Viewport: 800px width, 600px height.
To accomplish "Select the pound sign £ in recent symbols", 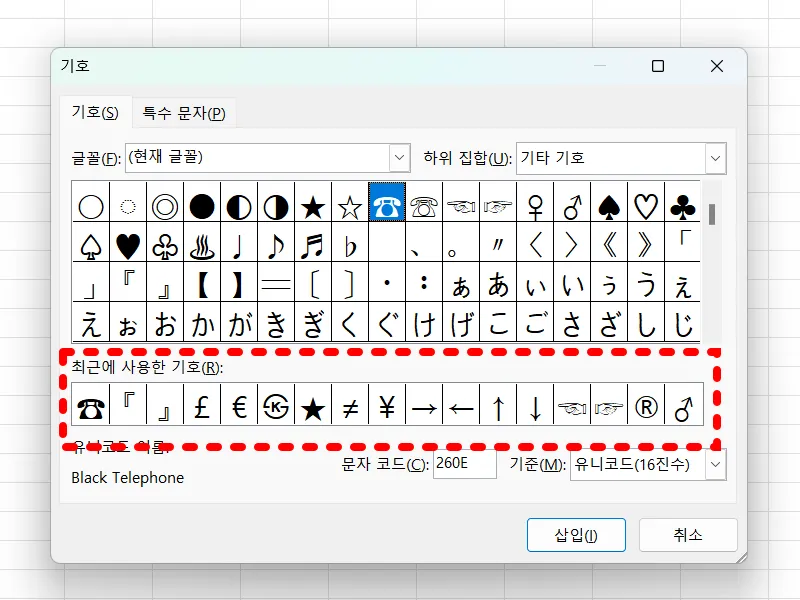I will click(202, 404).
